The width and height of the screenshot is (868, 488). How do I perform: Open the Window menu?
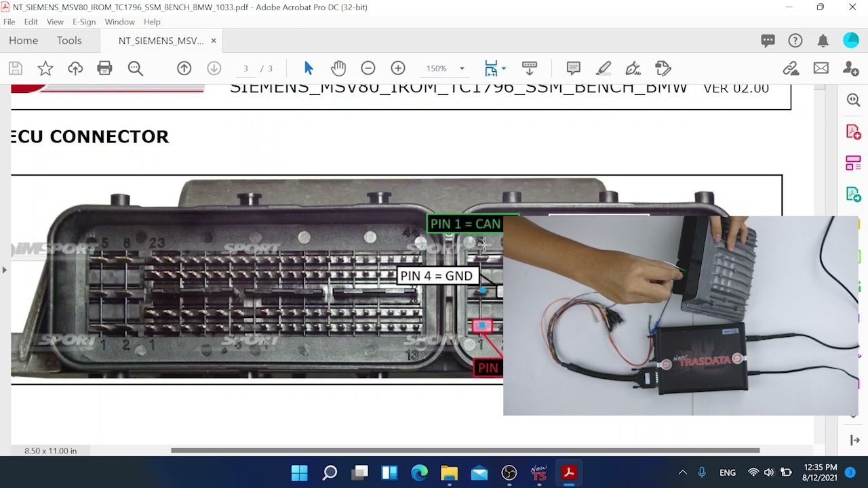pos(119,22)
